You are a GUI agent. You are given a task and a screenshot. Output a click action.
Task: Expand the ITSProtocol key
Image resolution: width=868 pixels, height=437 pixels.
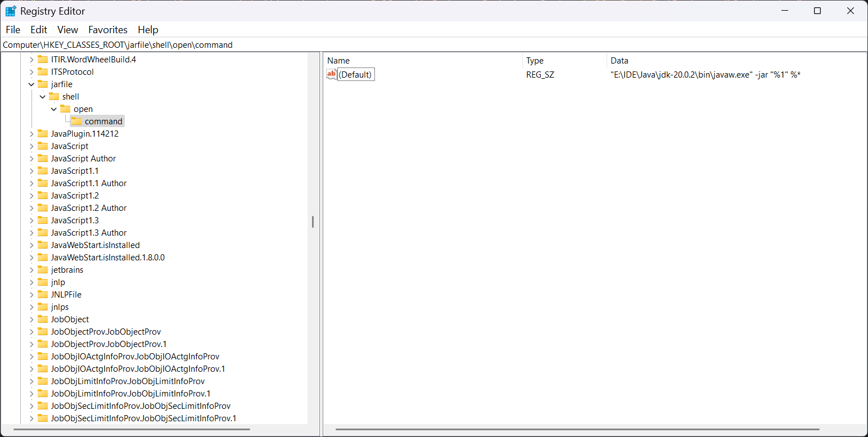point(31,72)
